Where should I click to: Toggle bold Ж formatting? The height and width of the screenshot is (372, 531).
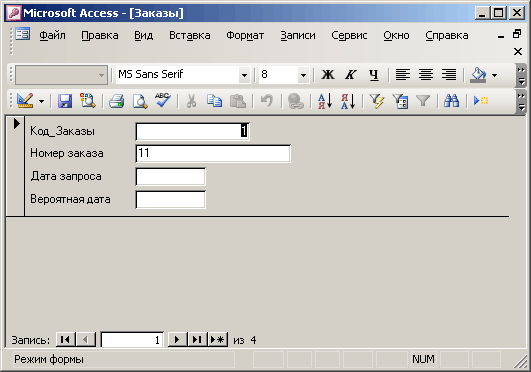(x=327, y=75)
